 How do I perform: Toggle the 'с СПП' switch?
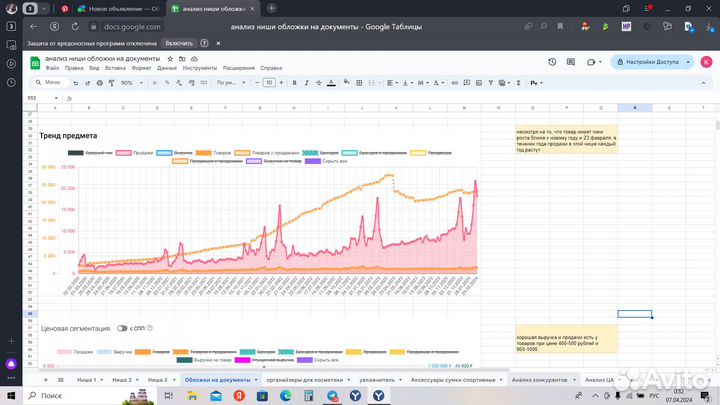pos(124,327)
